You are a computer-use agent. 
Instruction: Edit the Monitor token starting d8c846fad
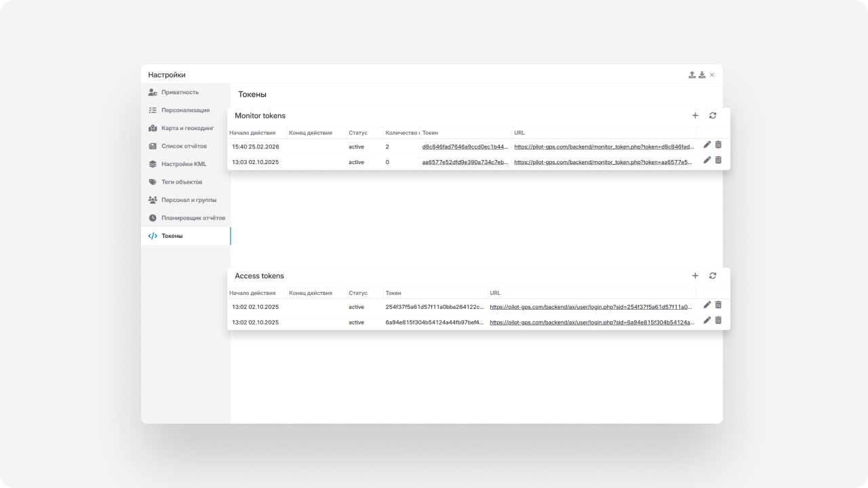707,144
